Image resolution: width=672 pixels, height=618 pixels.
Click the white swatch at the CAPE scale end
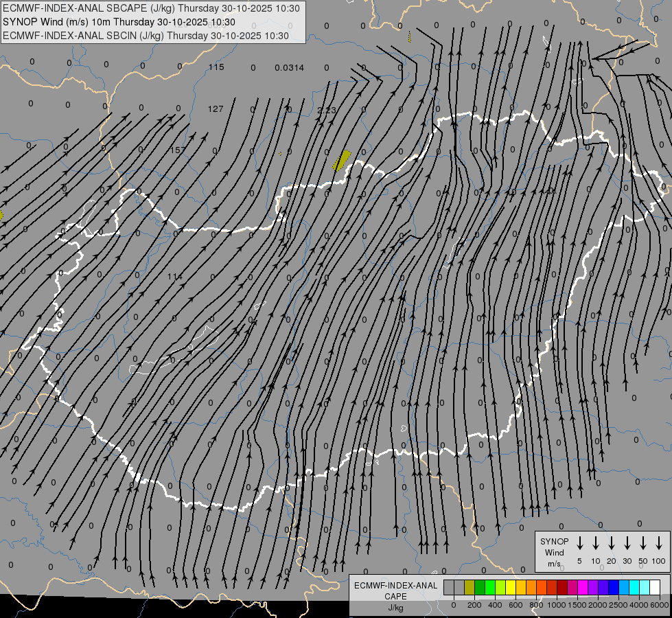coord(655,588)
